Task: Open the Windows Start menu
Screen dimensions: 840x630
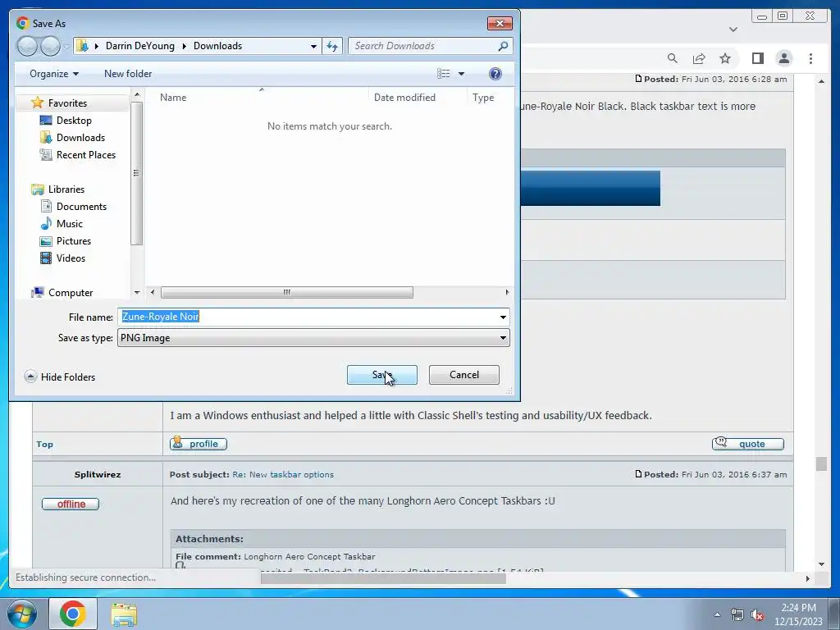Action: point(22,614)
